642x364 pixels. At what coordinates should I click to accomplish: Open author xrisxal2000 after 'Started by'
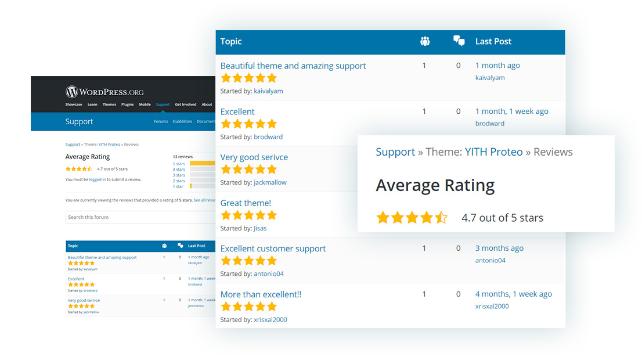coord(270,319)
